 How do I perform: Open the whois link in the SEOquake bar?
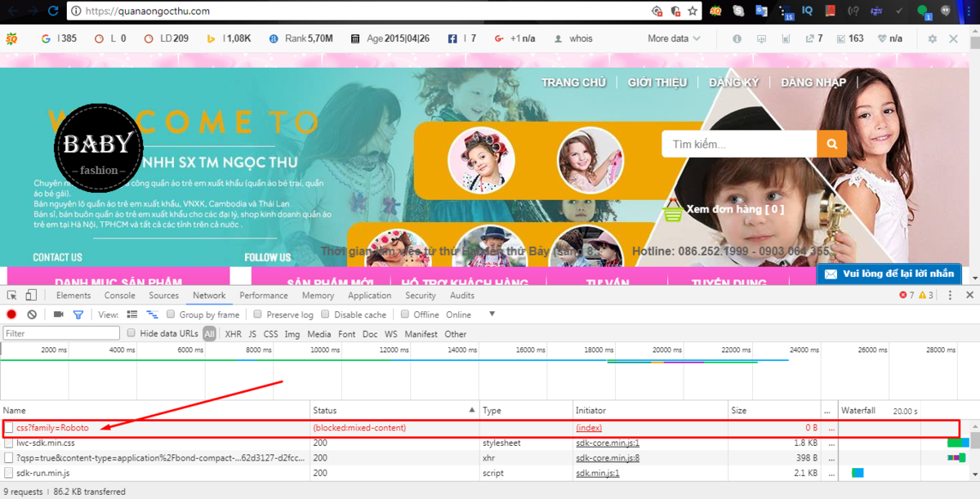581,38
